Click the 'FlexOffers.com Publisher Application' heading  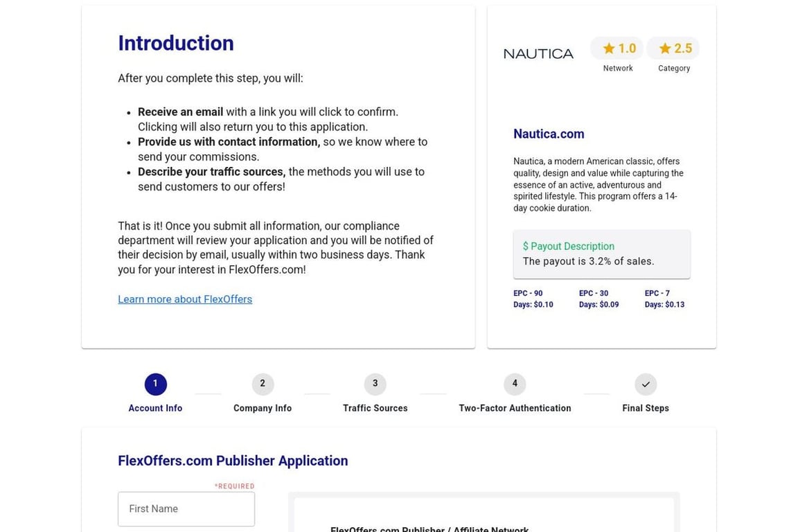tap(233, 461)
